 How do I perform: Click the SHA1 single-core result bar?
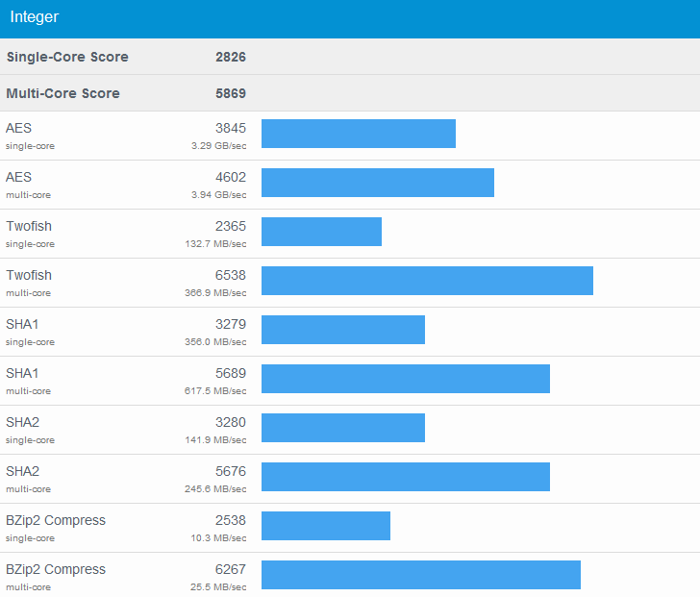[342, 330]
